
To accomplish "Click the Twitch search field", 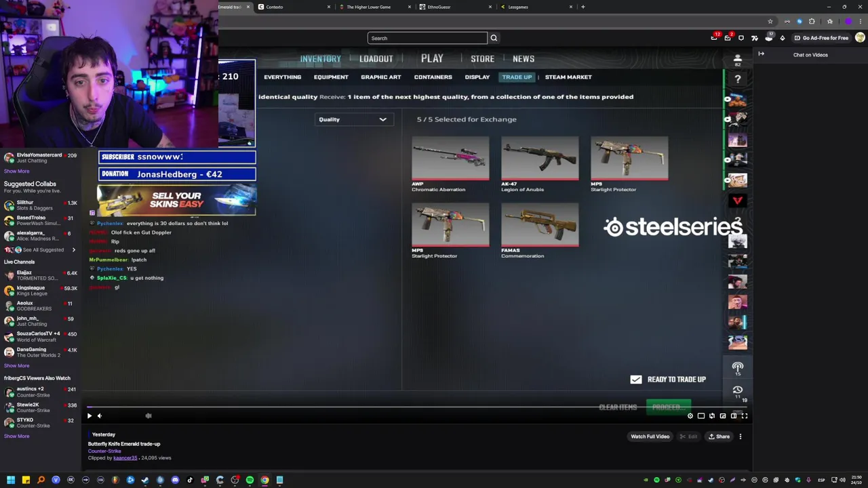I will (x=427, y=38).
